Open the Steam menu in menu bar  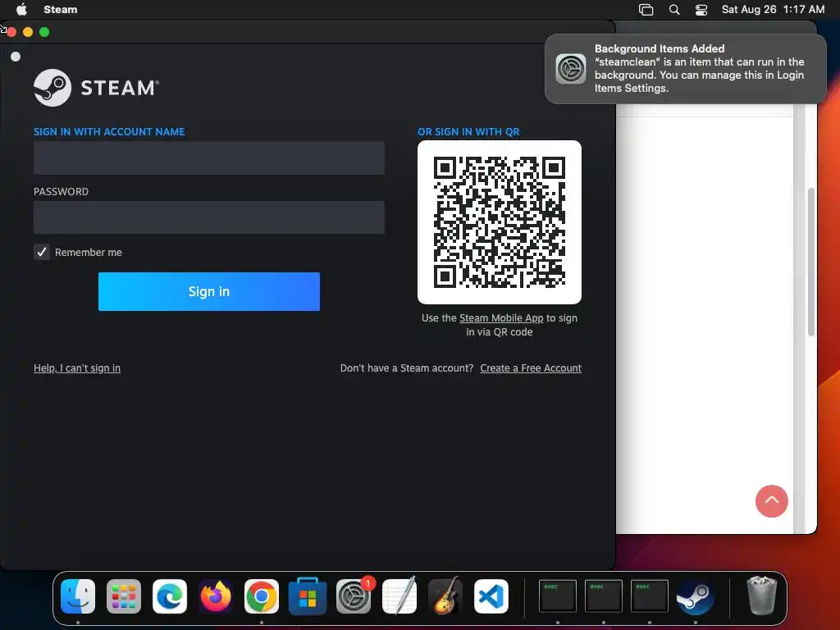click(61, 9)
